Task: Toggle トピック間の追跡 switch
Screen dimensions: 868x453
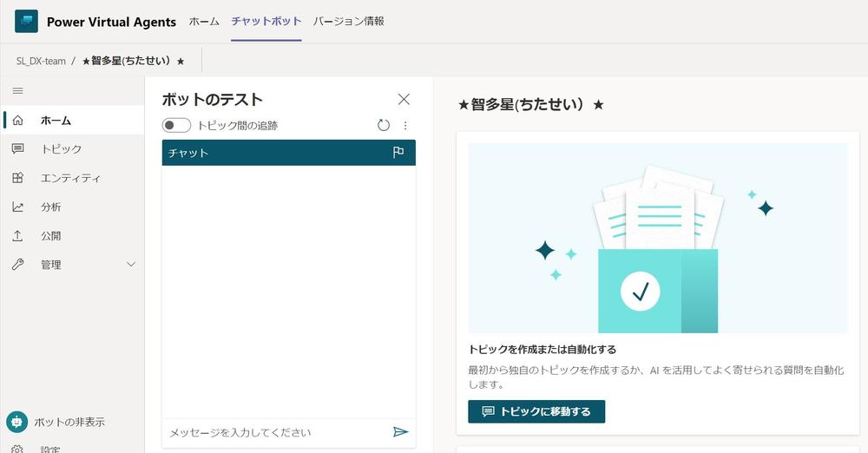Action: 176,125
